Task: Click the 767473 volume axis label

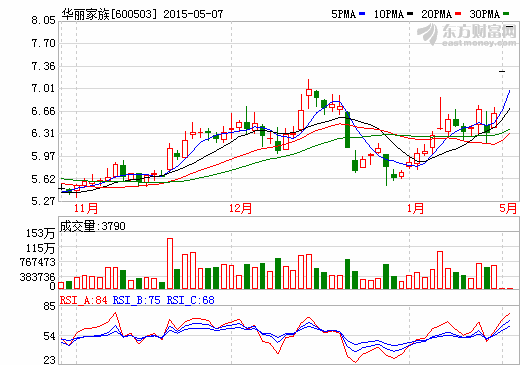Action: click(38, 263)
